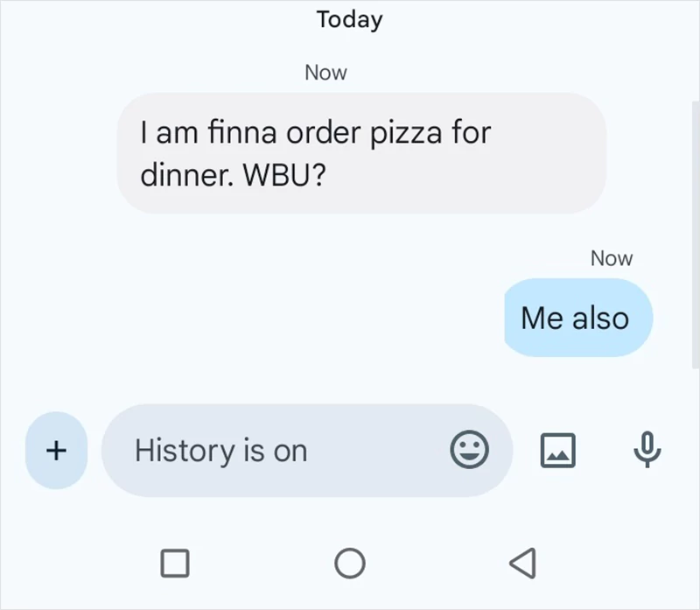Tap the 'Now' label above 'Me also'
The height and width of the screenshot is (610, 700).
pos(612,257)
